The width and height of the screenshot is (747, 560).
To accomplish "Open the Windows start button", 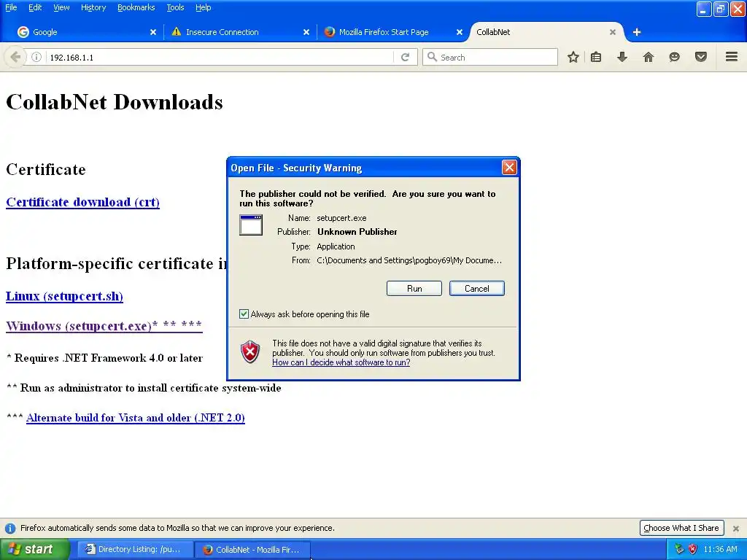I will [x=34, y=550].
